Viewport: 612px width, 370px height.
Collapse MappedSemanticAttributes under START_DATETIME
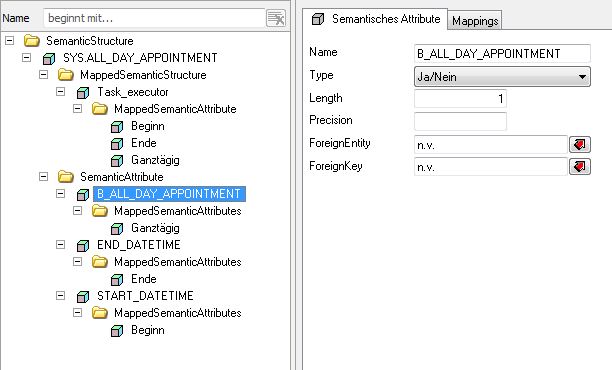(x=78, y=313)
